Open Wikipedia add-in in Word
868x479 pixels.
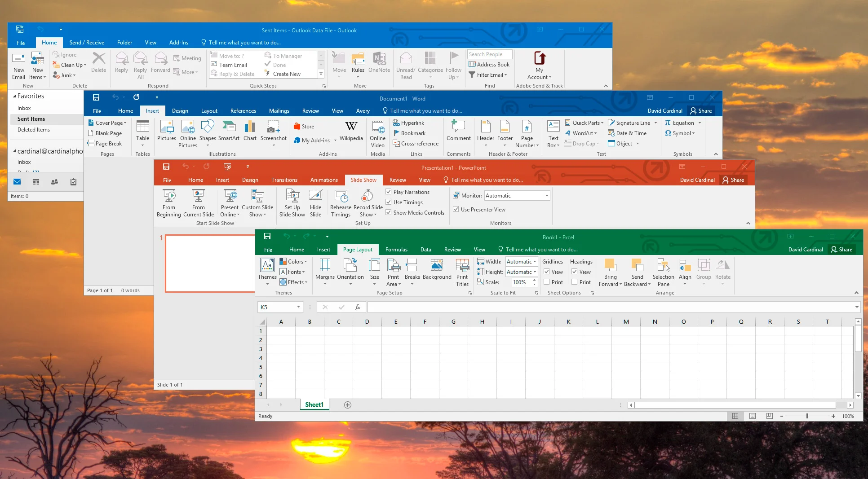coord(351,132)
